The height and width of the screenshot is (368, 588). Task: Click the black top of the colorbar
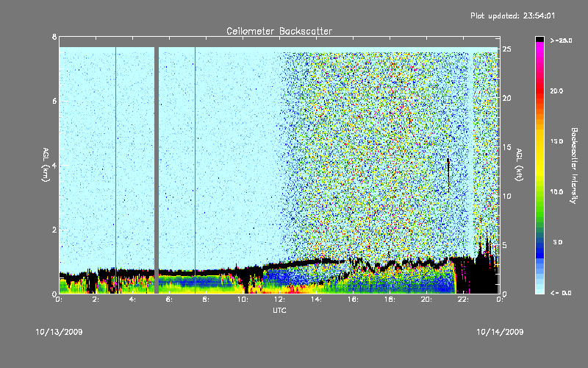click(539, 39)
